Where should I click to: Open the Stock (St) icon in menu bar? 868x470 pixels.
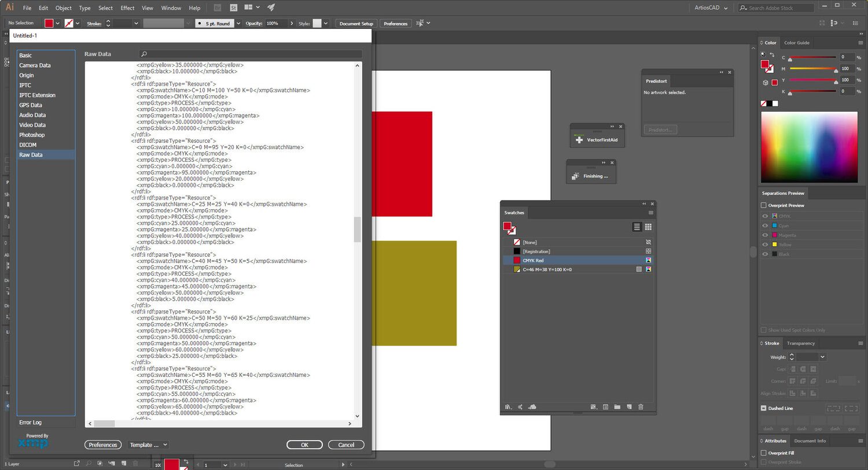point(234,8)
